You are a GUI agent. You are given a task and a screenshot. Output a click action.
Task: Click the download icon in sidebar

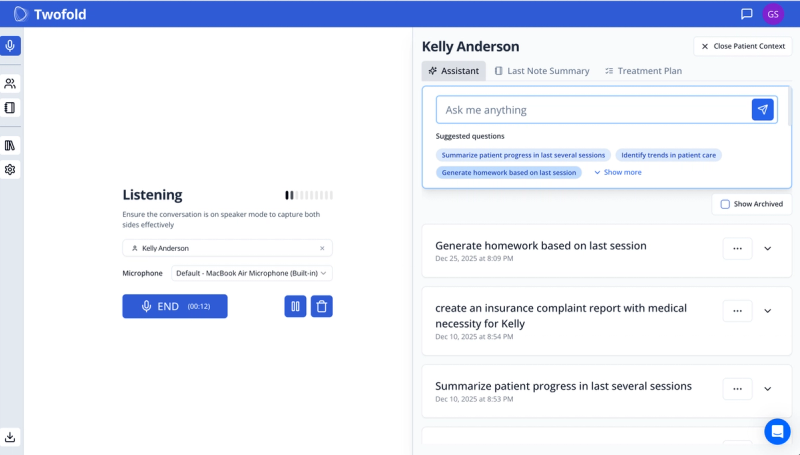(10, 438)
